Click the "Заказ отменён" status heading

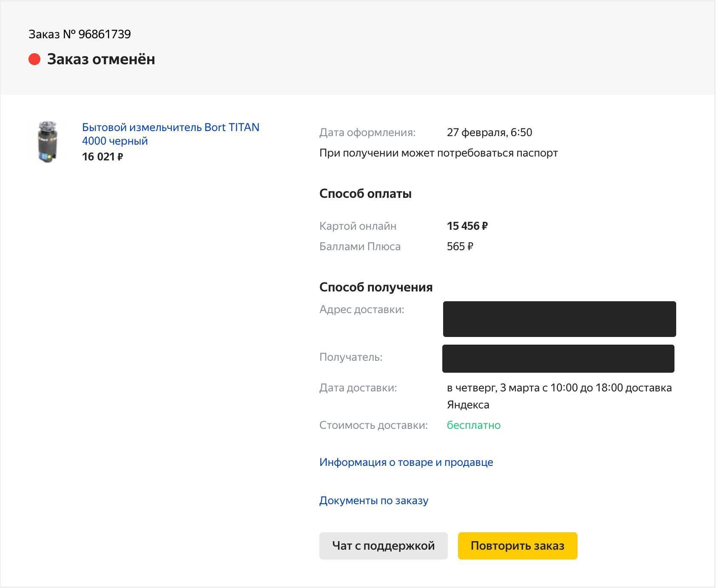tap(101, 60)
